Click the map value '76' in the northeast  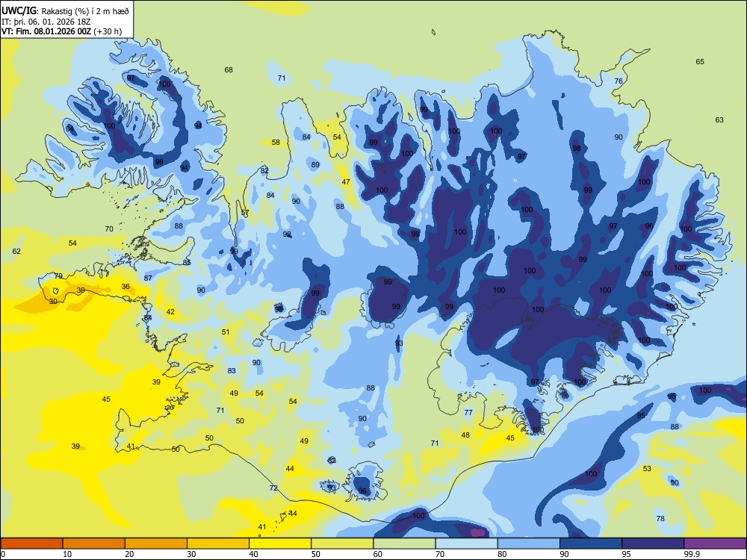(x=619, y=81)
